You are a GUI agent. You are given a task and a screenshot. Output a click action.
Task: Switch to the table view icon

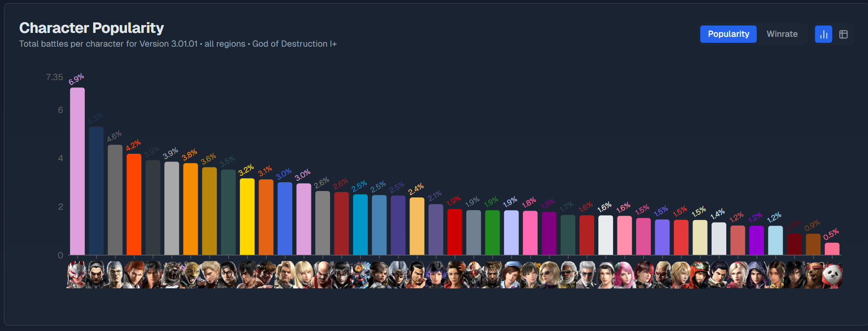click(843, 34)
